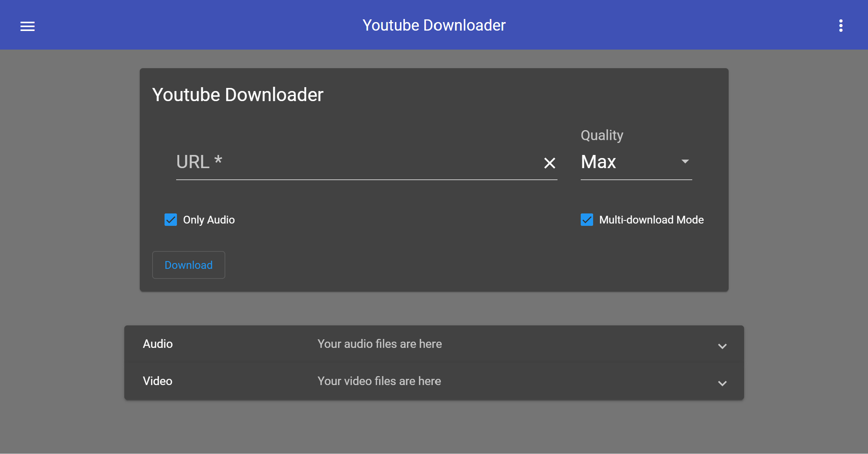Click the card's Youtube Downloader heading

(238, 95)
